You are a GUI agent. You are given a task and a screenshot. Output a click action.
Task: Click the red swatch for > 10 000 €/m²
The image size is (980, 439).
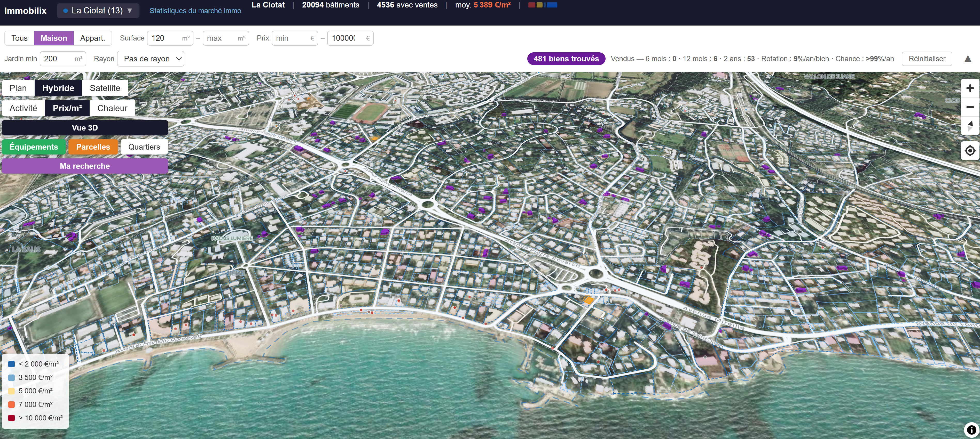tap(11, 418)
